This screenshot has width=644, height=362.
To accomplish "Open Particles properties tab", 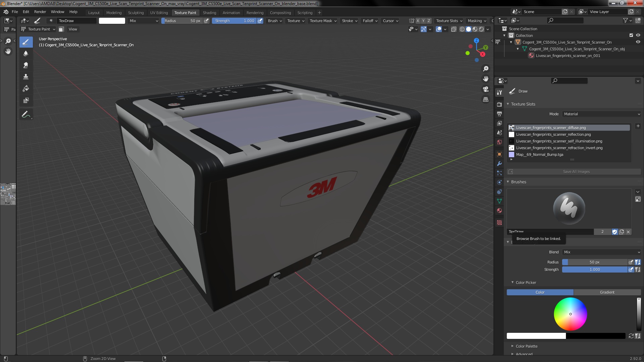I will point(499,173).
